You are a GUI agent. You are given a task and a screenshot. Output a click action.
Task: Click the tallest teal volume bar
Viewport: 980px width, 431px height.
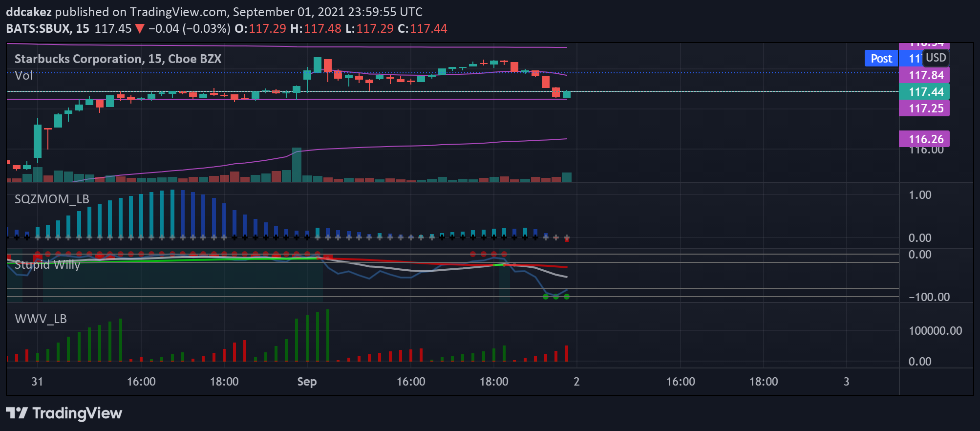[297, 165]
